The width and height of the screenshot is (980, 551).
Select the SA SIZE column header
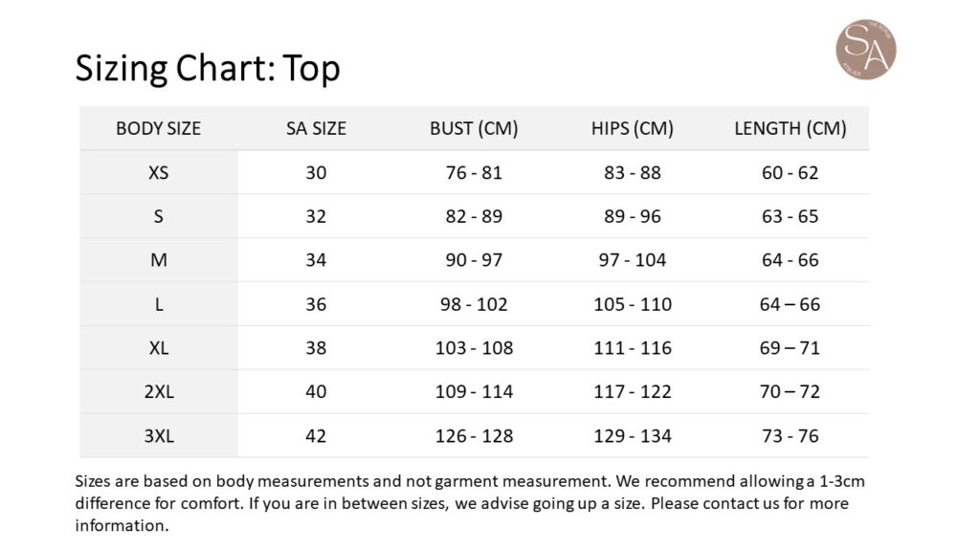[x=316, y=128]
